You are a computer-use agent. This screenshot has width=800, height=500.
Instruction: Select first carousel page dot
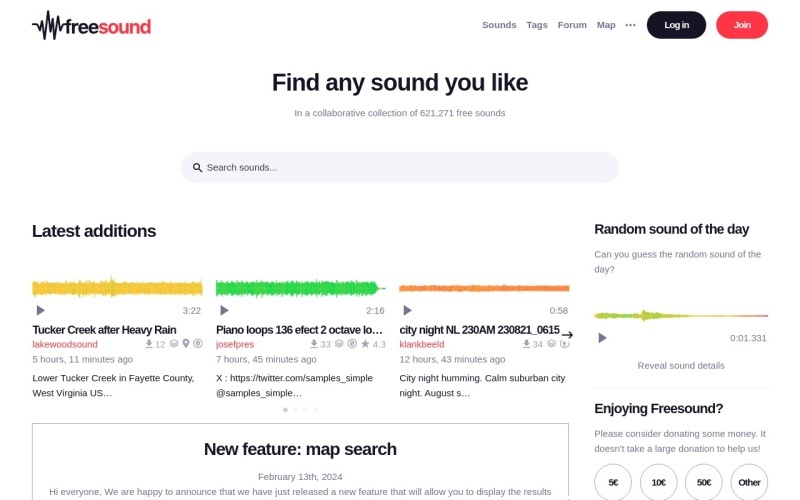(285, 410)
